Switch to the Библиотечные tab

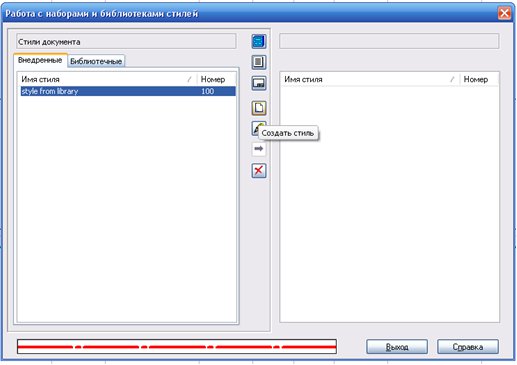point(96,61)
